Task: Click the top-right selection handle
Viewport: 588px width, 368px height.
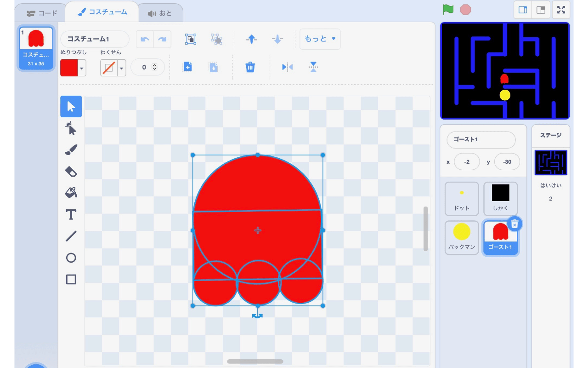Action: tap(323, 155)
